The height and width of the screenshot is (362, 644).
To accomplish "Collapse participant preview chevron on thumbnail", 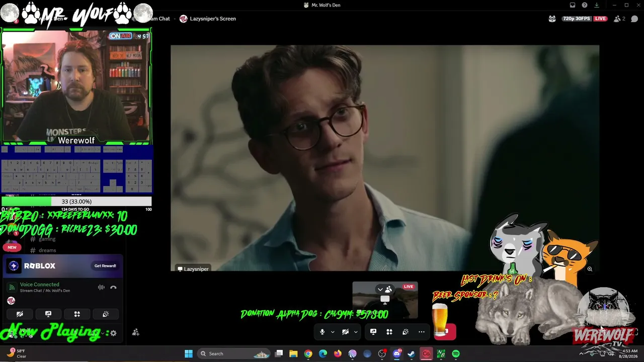I will pos(380,289).
